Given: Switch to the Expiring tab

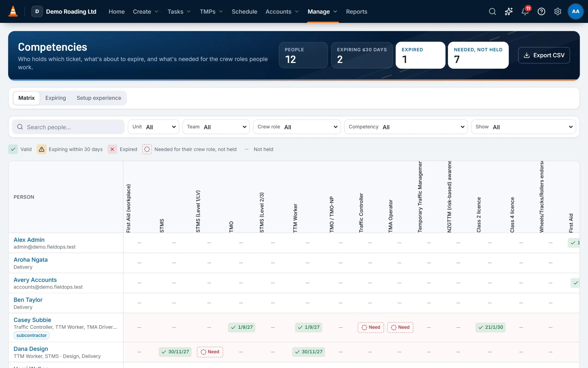Looking at the screenshot, I should click(56, 98).
